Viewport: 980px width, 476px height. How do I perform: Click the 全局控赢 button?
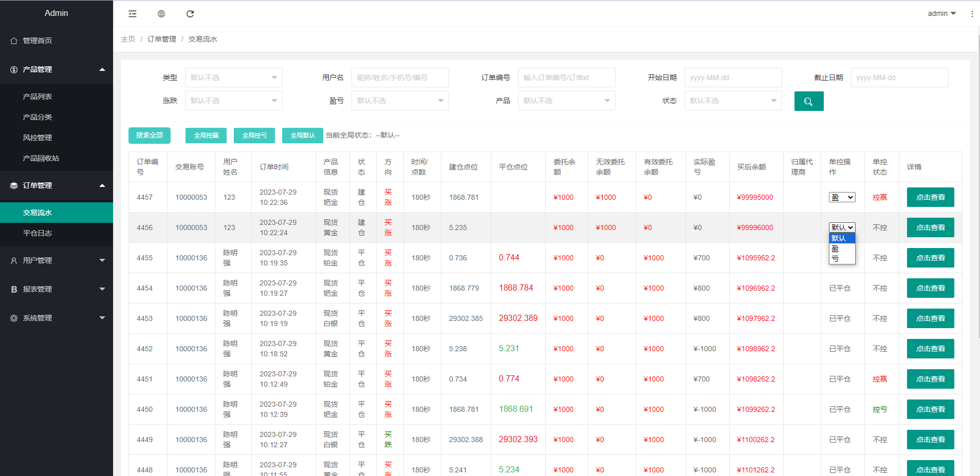[x=206, y=135]
